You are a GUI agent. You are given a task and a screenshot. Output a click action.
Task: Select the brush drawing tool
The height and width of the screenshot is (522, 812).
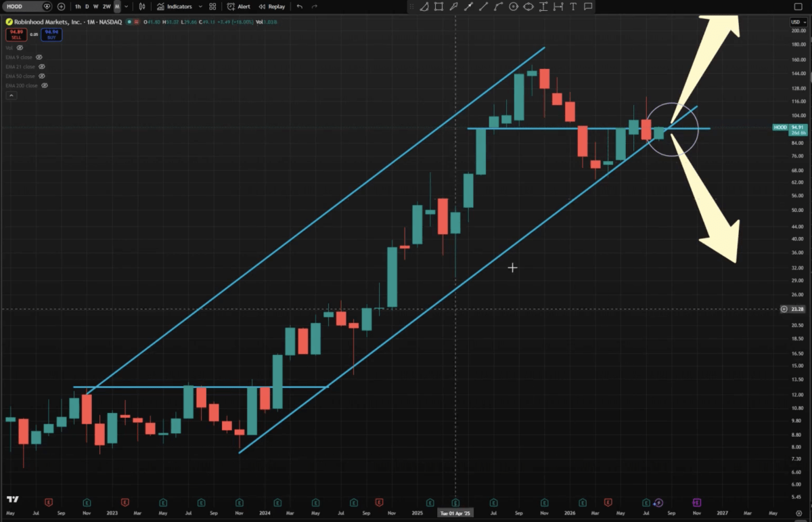(453, 7)
